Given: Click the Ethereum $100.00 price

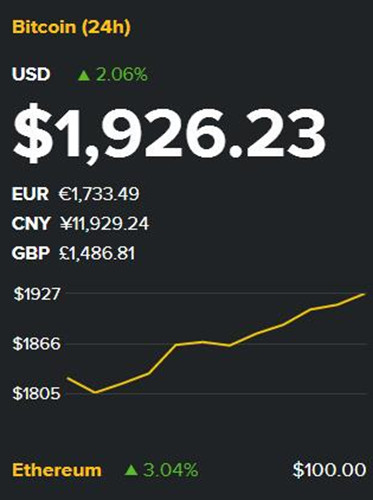Looking at the screenshot, I should click(329, 470).
